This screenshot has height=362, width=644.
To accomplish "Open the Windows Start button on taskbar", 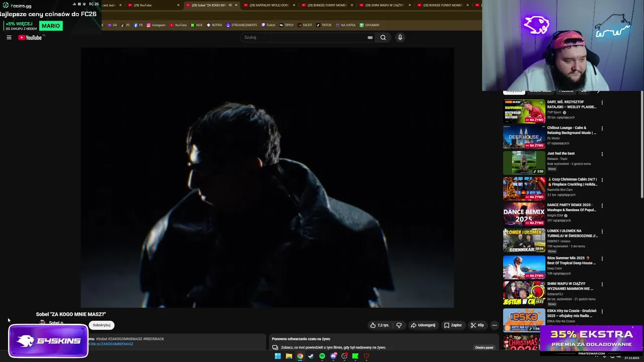I will (x=277, y=356).
